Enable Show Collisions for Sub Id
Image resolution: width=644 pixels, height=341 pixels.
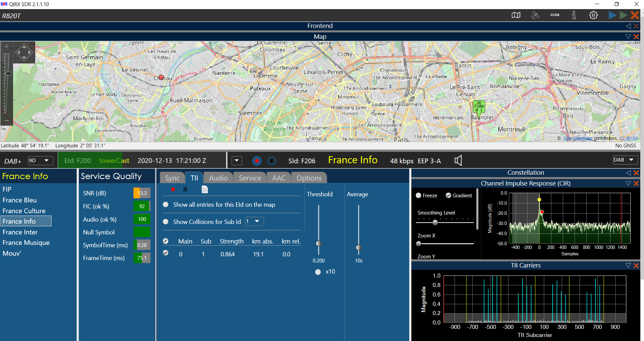pyautogui.click(x=166, y=222)
